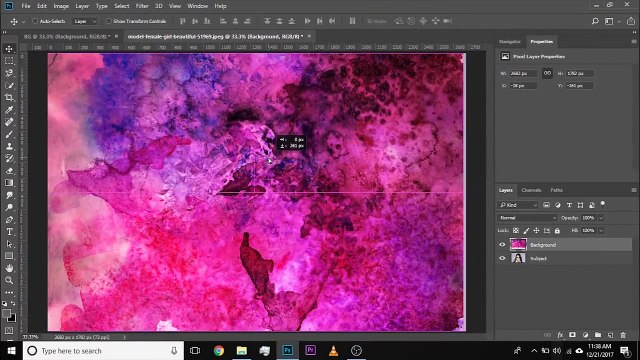Screen dimensions: 640x360
Task: Create a new group folder
Action: (598, 335)
